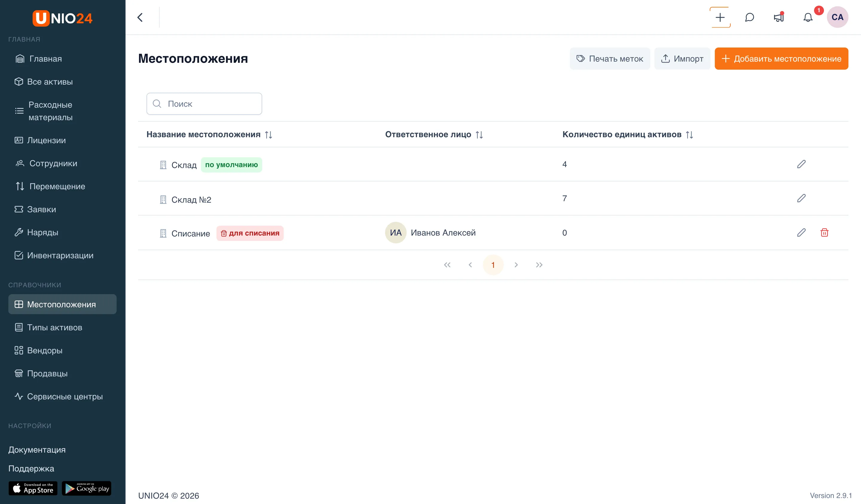Go to Главная in sidebar
The width and height of the screenshot is (861, 504).
click(62, 59)
